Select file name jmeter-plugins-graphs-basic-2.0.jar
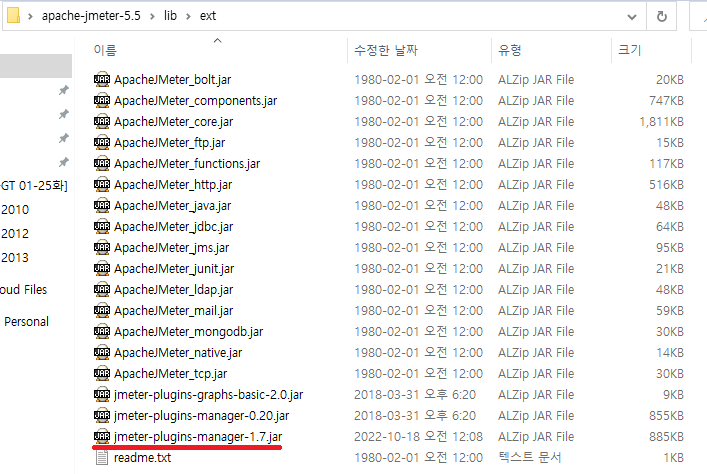 (209, 395)
